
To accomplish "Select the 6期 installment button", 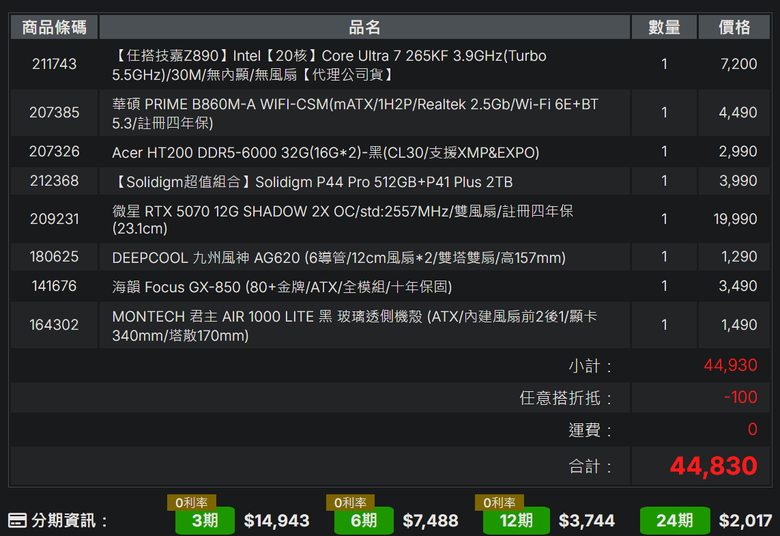I will click(x=364, y=521).
